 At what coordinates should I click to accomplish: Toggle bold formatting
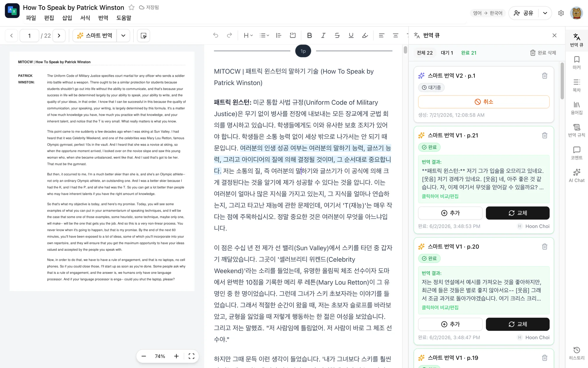pyautogui.click(x=309, y=35)
